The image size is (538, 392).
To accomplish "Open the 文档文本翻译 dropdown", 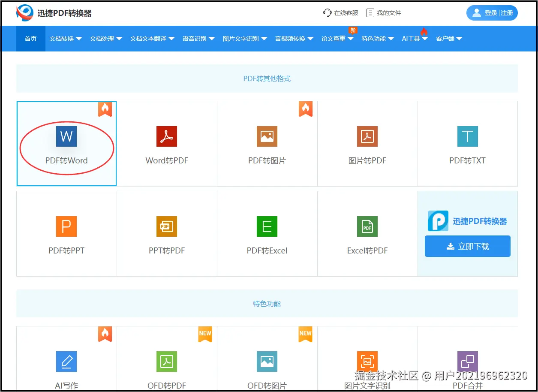I will point(152,39).
